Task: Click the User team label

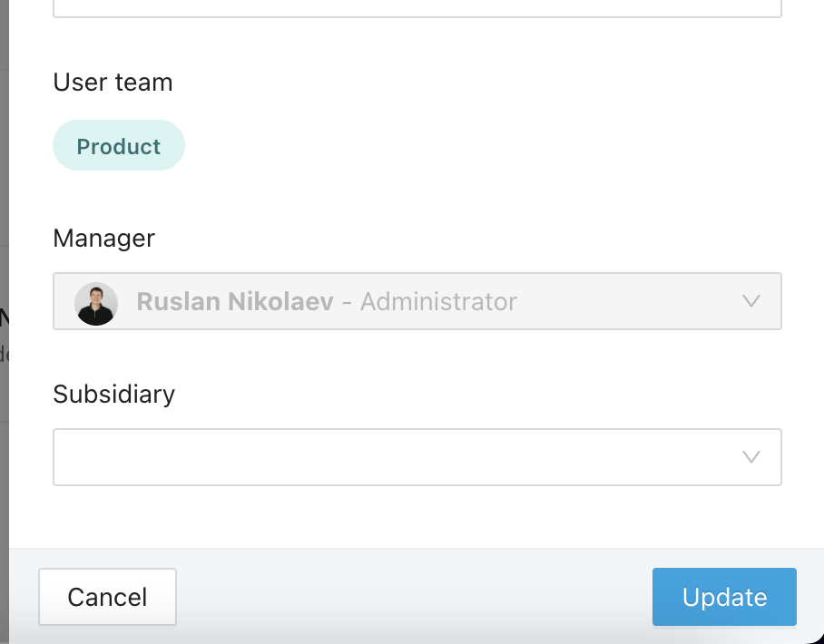Action: 113,83
